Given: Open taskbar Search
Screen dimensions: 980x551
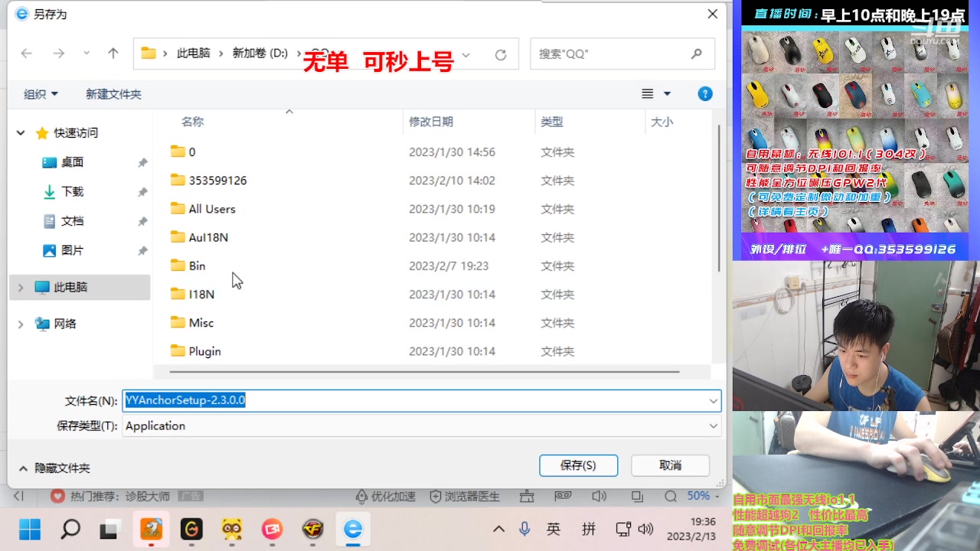Looking at the screenshot, I should (70, 529).
